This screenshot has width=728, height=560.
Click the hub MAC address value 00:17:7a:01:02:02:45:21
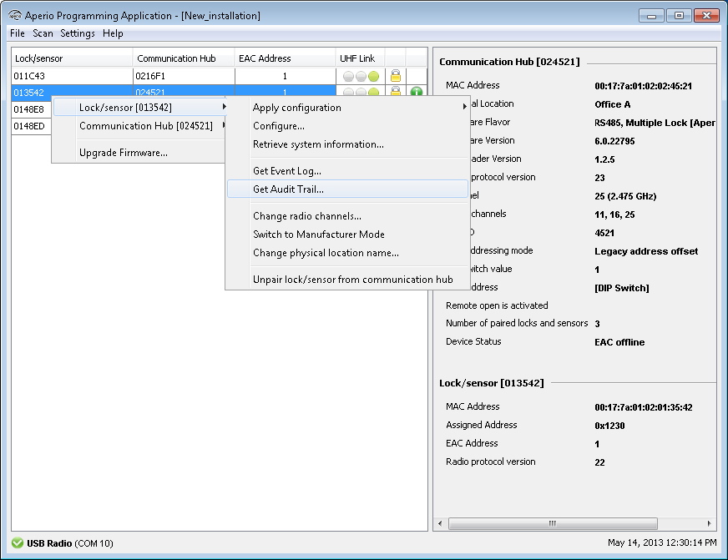pyautogui.click(x=643, y=86)
